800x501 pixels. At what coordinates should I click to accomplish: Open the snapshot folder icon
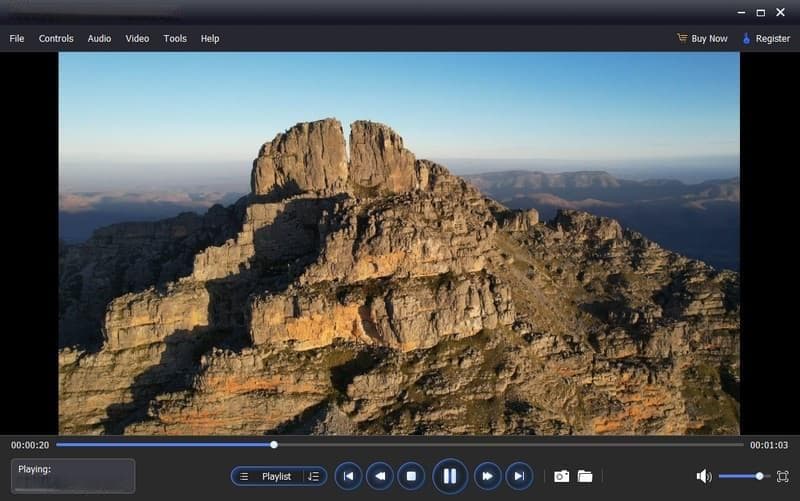pyautogui.click(x=585, y=477)
